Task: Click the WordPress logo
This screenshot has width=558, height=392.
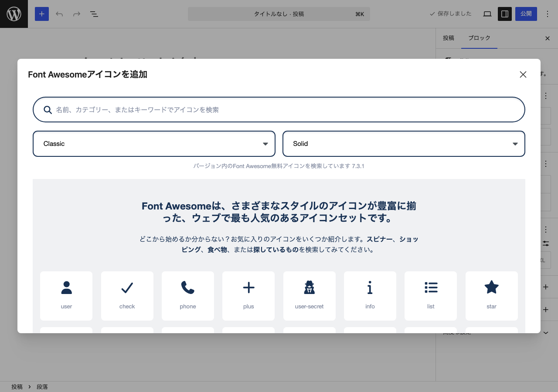Action: (x=14, y=14)
